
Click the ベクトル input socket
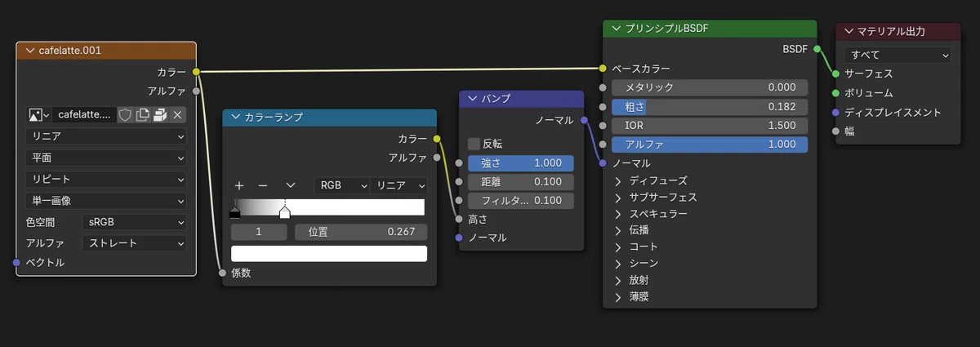point(16,263)
